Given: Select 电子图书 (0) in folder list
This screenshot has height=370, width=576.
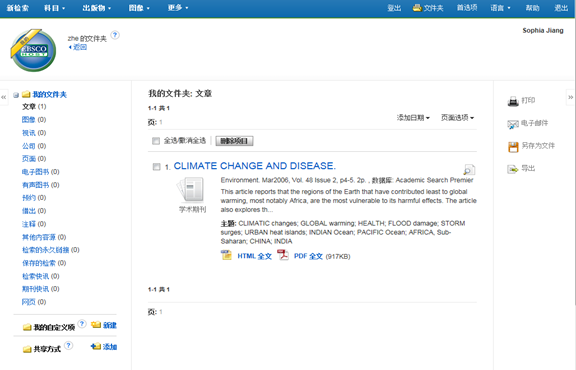Looking at the screenshot, I should (x=40, y=172).
